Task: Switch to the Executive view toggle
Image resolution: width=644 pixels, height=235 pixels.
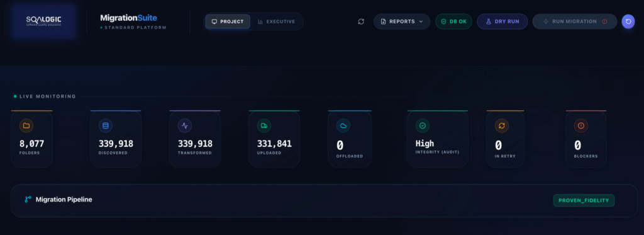Action: 277,21
